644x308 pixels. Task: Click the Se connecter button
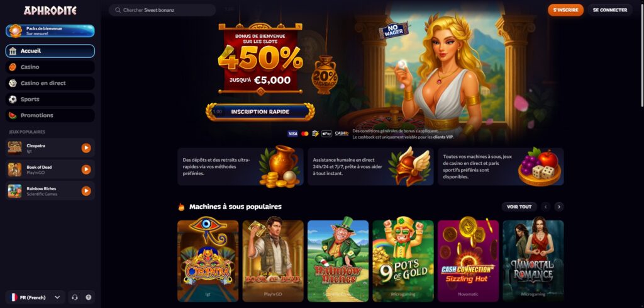(x=609, y=10)
